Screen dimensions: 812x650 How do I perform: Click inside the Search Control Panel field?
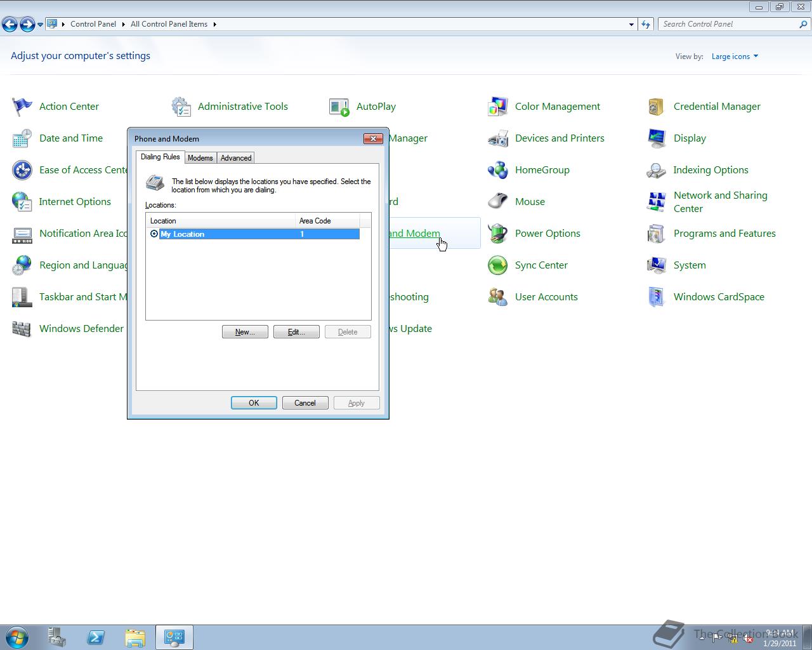pos(730,23)
